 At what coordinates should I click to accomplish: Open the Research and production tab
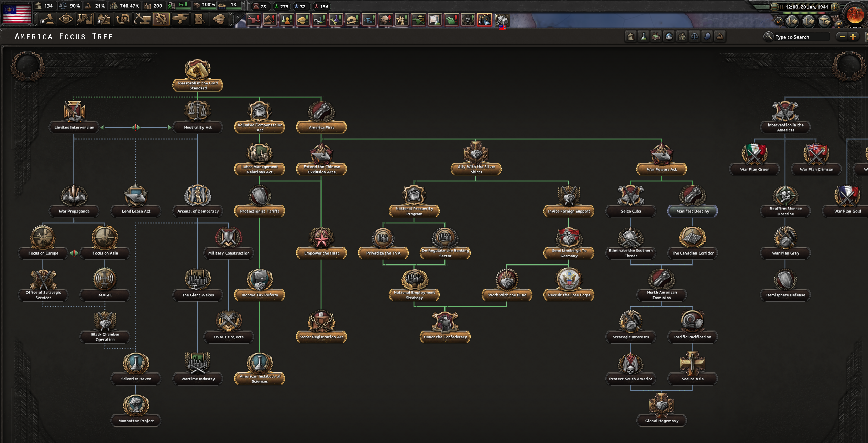point(85,19)
